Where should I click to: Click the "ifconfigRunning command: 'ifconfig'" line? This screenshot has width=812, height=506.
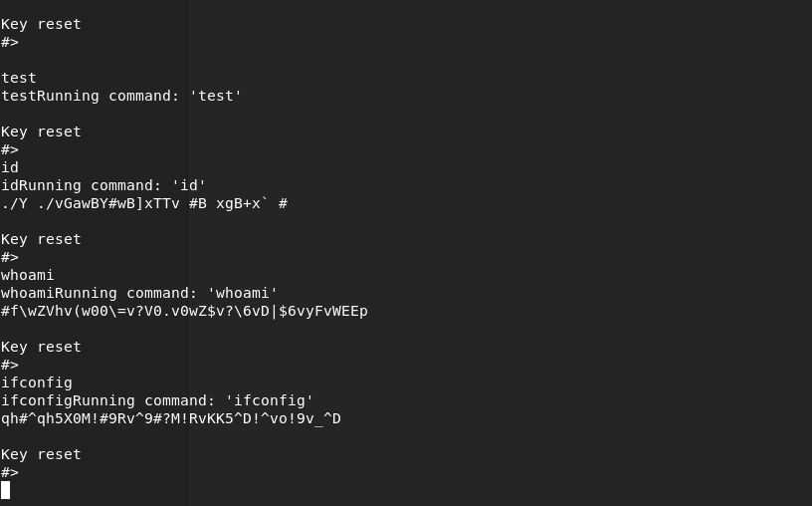coord(157,400)
